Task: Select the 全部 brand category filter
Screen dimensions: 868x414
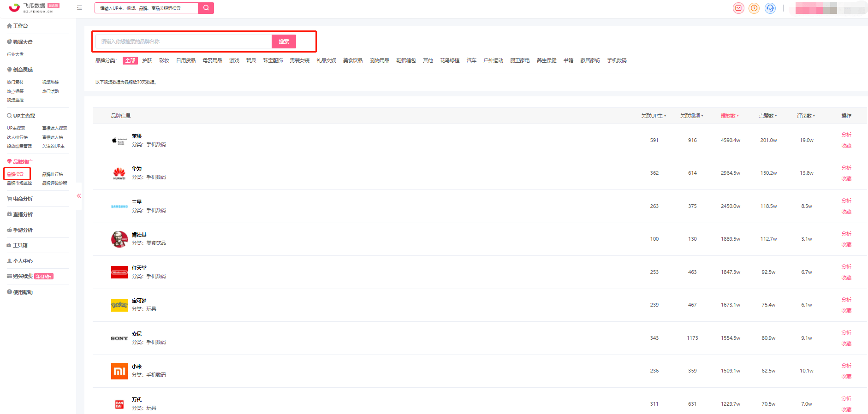Action: tap(131, 60)
